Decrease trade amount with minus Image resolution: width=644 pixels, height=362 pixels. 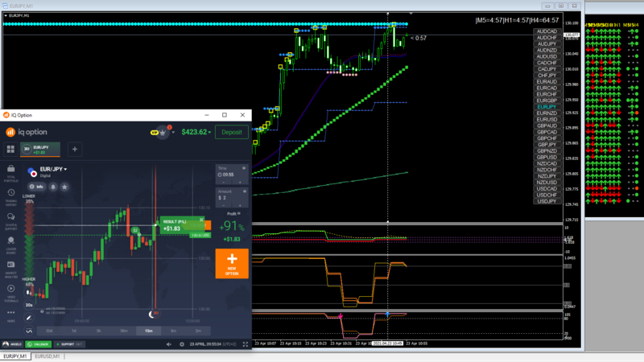coord(224,205)
